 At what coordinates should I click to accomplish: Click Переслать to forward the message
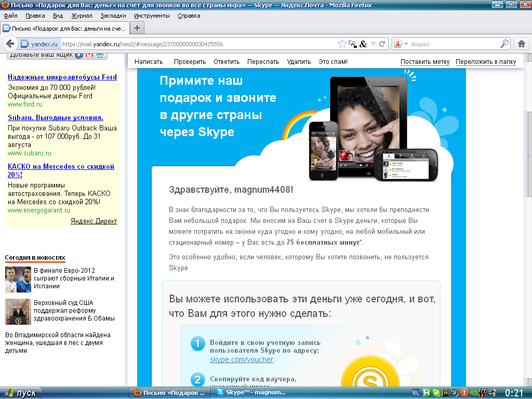tap(263, 62)
